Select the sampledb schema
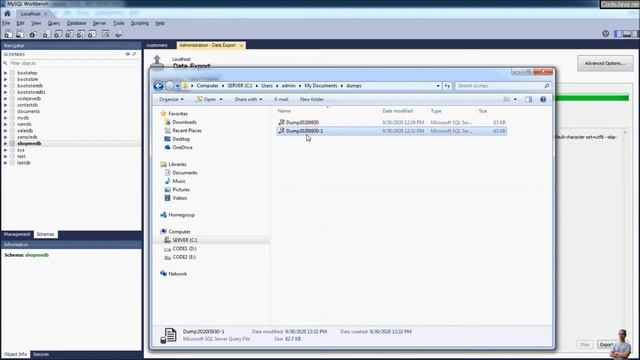Image resolution: width=640 pixels, height=360 pixels. [27, 137]
